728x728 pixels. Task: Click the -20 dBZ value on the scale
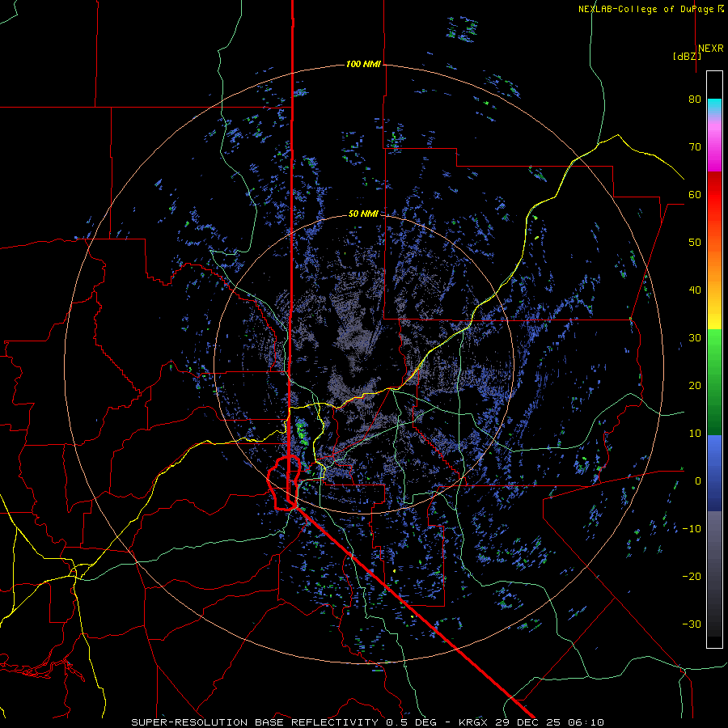click(x=692, y=577)
